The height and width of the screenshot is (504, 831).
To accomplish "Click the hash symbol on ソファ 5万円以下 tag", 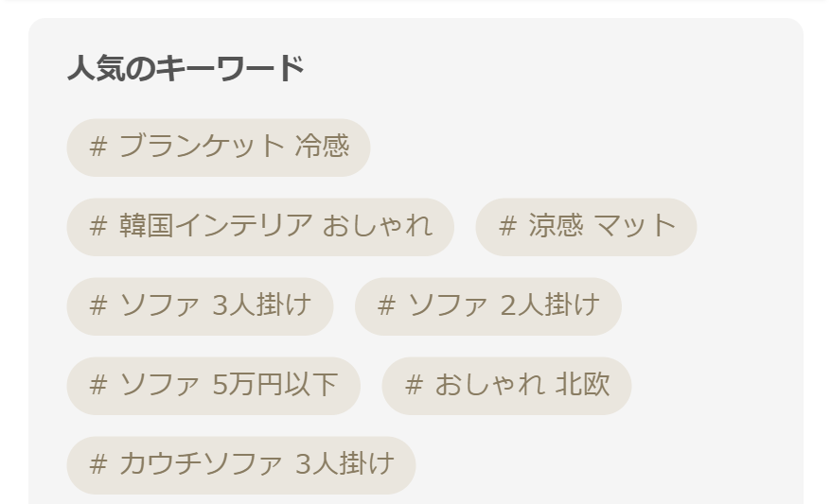I will coord(98,386).
